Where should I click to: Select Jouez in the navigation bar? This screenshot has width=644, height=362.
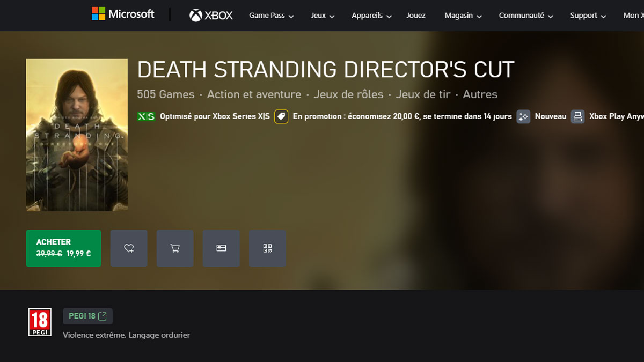[x=416, y=16]
